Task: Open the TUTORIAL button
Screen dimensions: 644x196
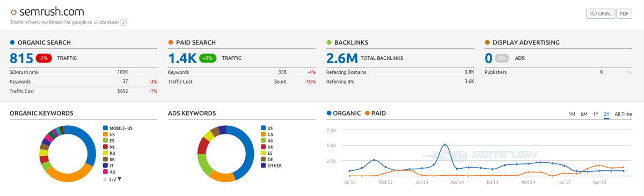Action: pyautogui.click(x=601, y=13)
